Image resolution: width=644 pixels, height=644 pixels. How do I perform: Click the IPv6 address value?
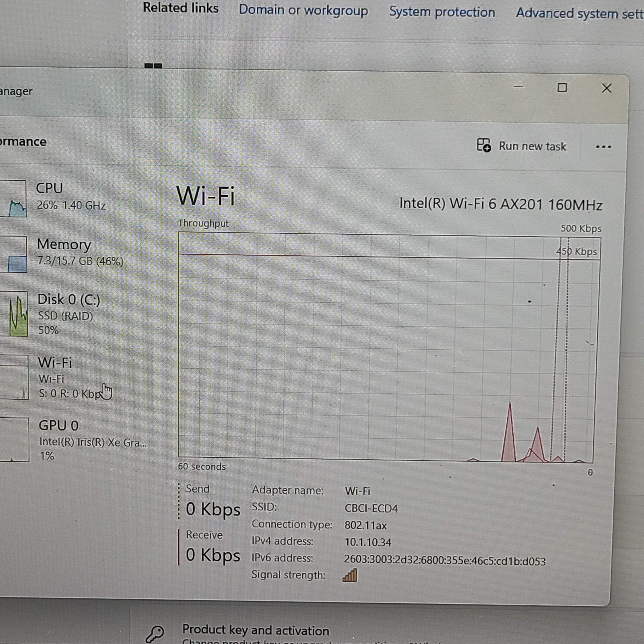pyautogui.click(x=445, y=561)
